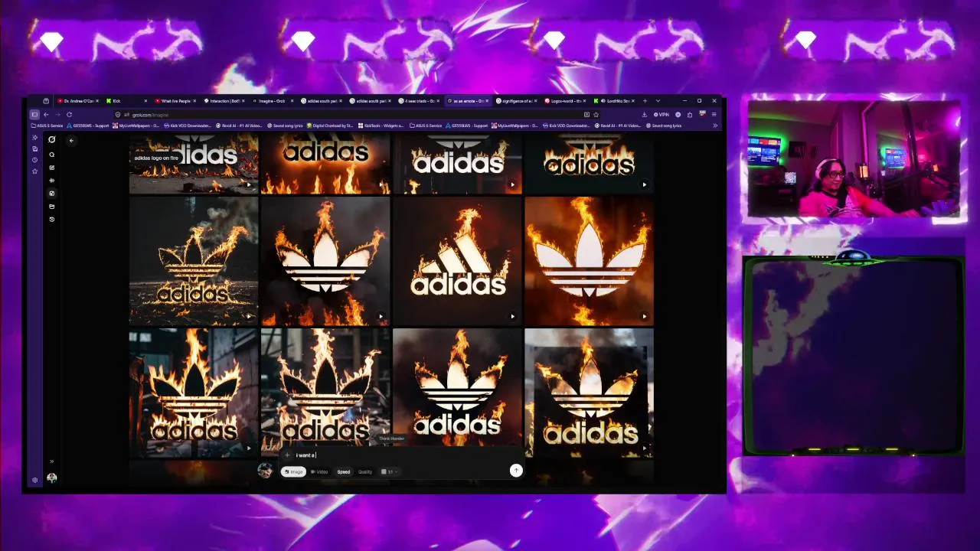Open Grok search in the sidebar

click(52, 155)
